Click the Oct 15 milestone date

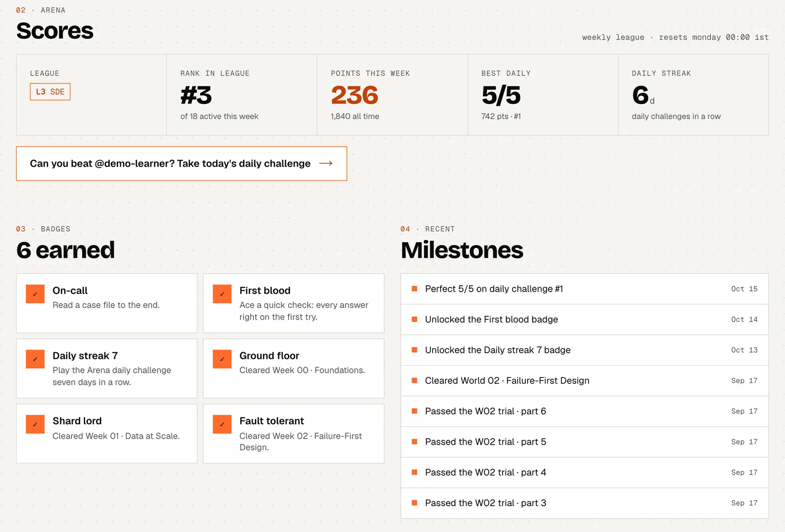(x=744, y=289)
